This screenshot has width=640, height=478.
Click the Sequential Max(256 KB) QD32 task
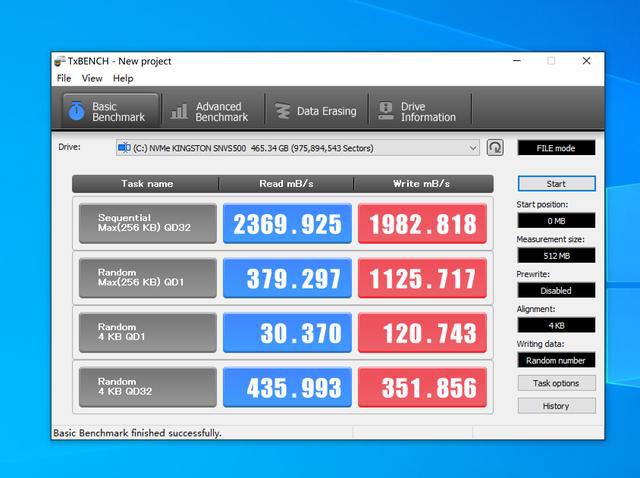(x=148, y=223)
